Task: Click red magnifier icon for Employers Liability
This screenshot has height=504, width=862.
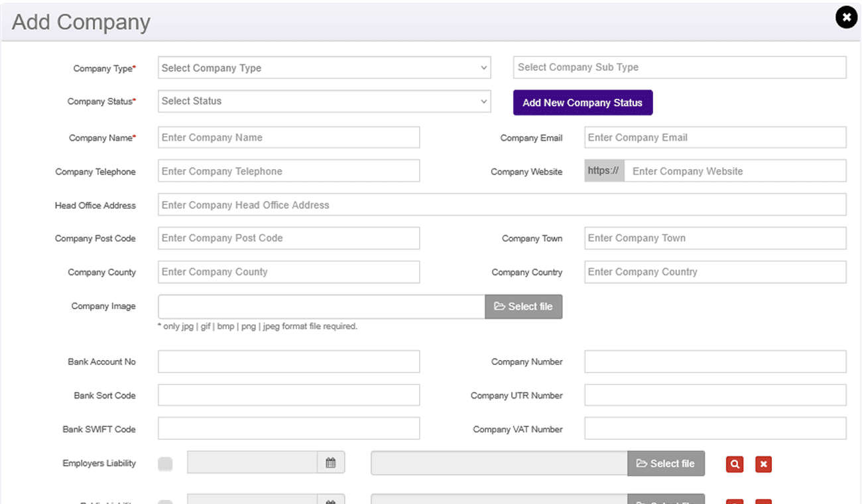Action: click(x=734, y=464)
